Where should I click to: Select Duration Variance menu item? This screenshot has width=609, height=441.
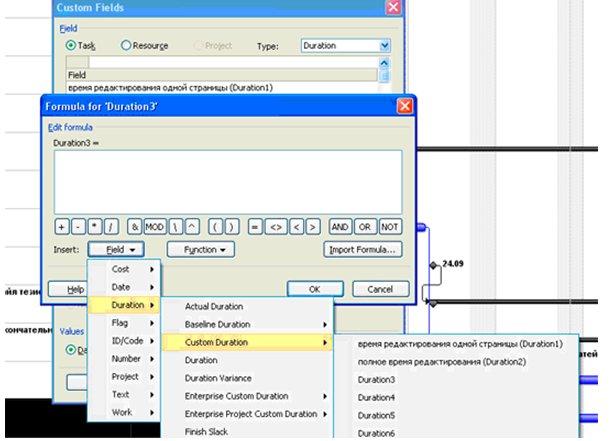(247, 378)
